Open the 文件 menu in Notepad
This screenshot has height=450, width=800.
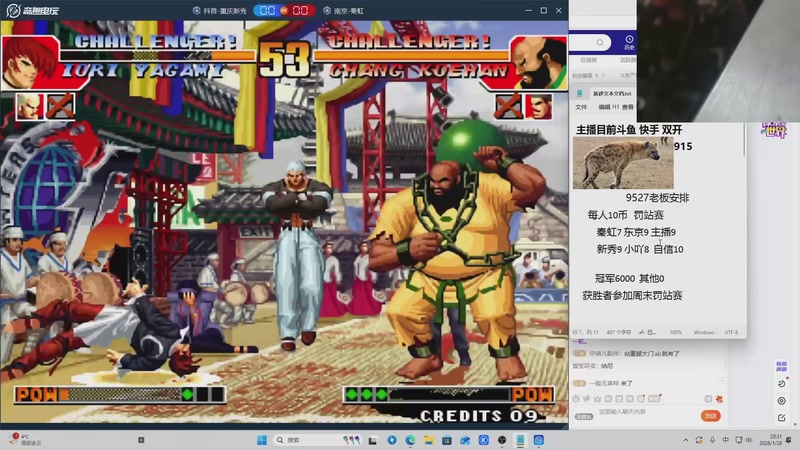581,107
